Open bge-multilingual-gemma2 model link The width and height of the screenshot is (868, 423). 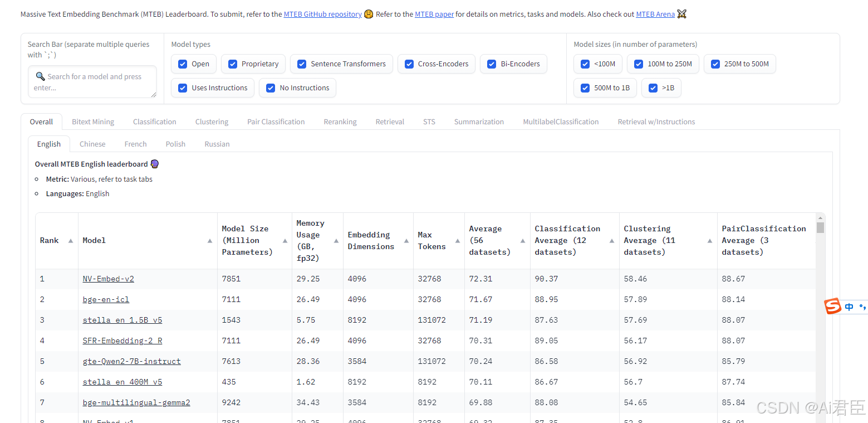(136, 402)
